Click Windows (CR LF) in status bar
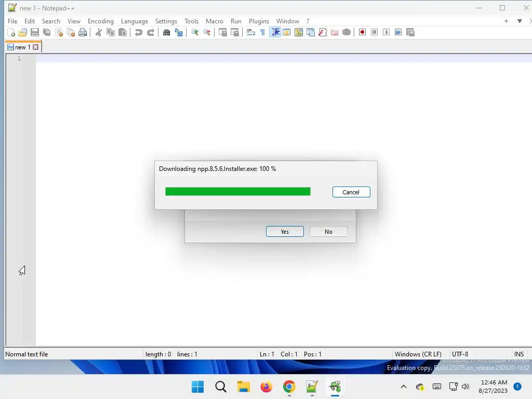532x399 pixels. [x=418, y=354]
